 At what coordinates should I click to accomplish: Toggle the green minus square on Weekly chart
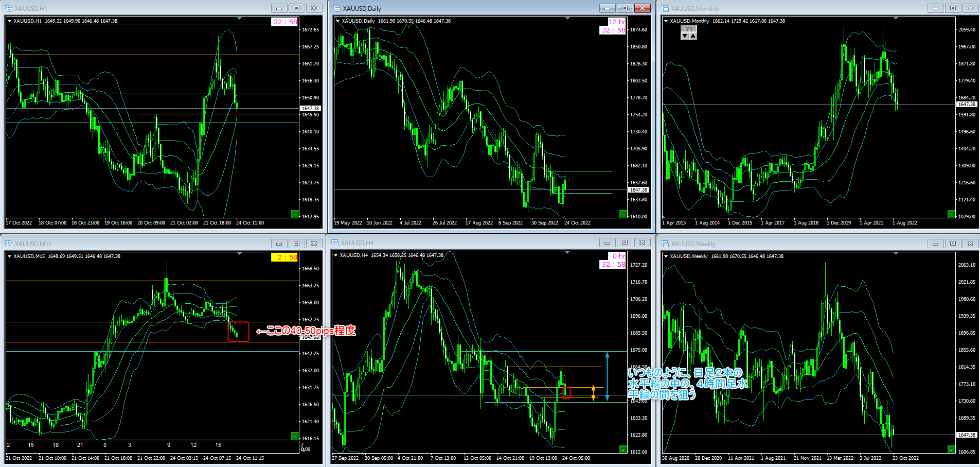[951, 449]
